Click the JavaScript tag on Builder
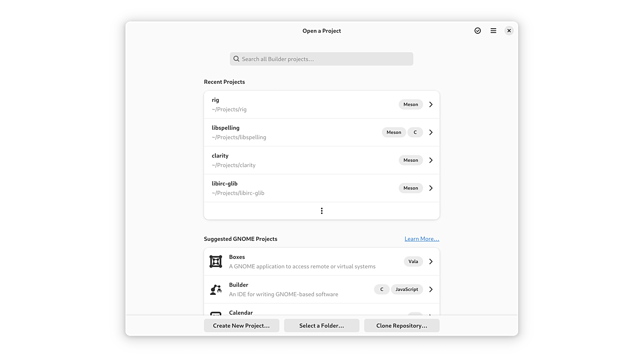 point(407,289)
